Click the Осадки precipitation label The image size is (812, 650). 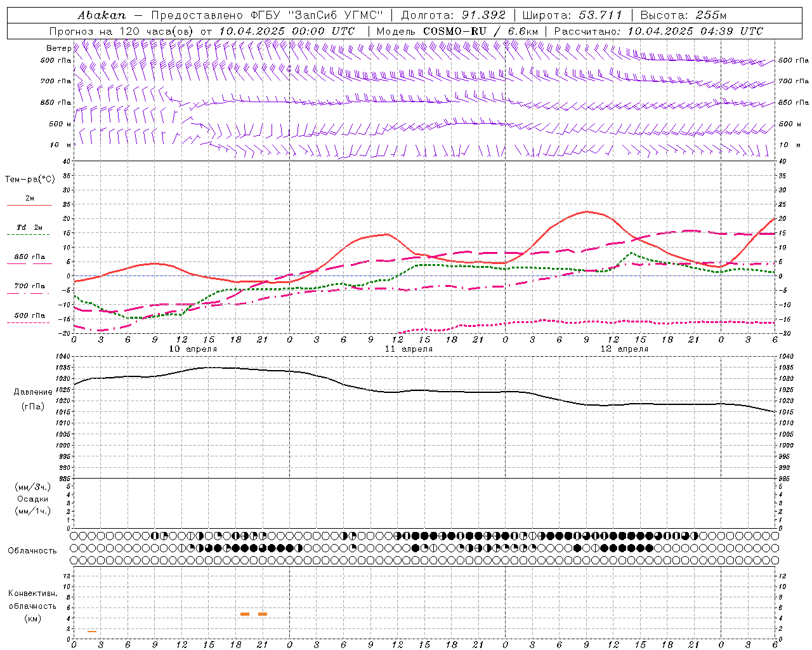[33, 499]
